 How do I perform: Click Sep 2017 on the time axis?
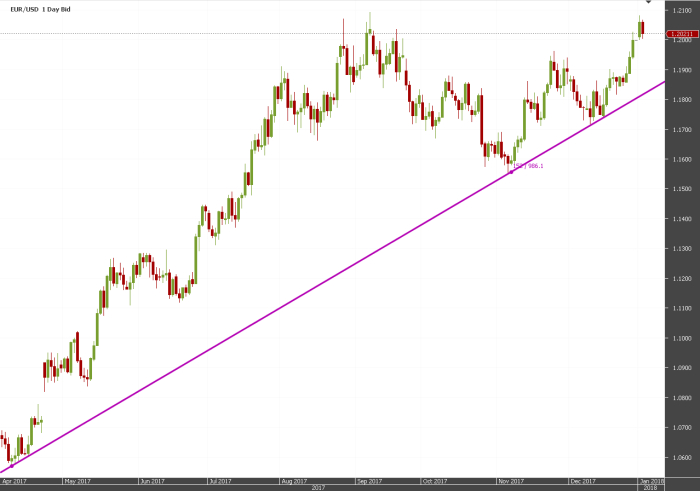tap(369, 481)
